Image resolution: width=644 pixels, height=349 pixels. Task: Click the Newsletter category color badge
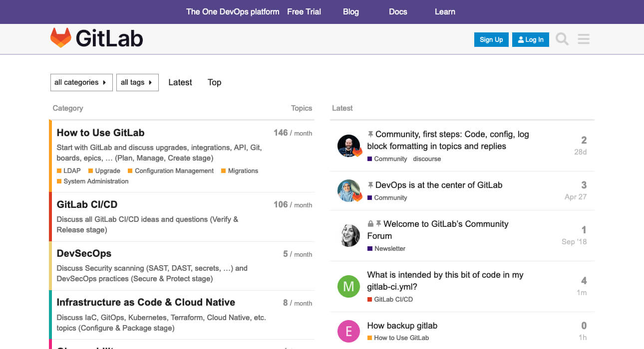pyautogui.click(x=369, y=248)
